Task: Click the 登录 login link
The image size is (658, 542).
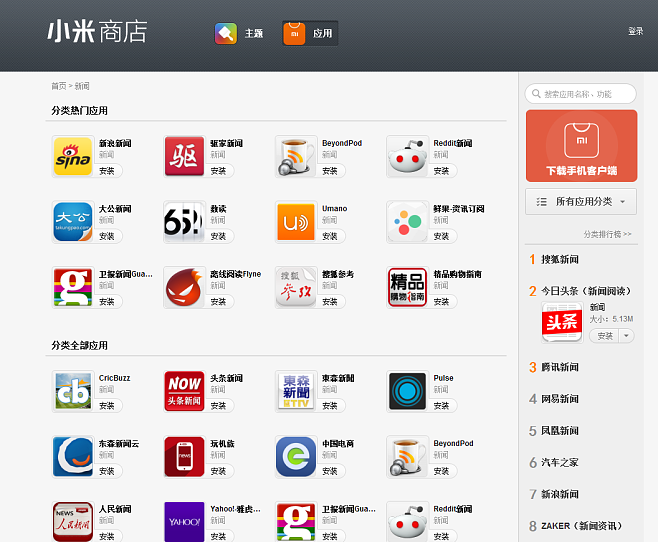Action: 635,31
